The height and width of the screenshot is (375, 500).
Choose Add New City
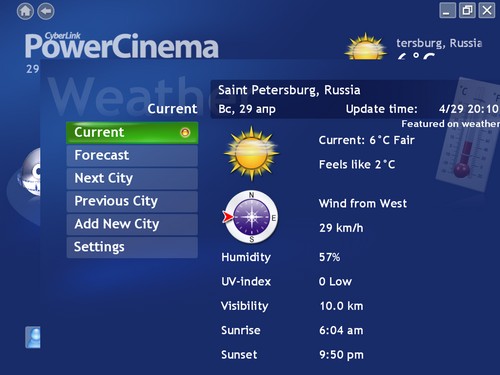tap(132, 225)
